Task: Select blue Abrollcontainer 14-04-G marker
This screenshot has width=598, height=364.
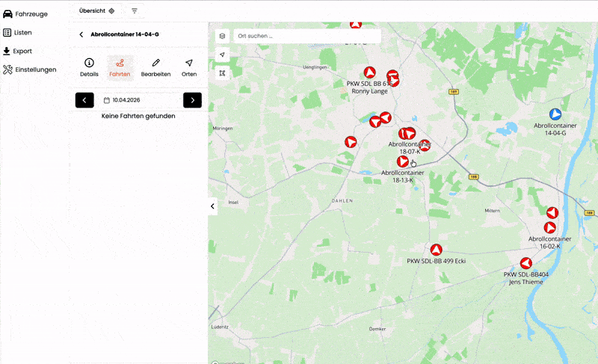Action: click(555, 114)
